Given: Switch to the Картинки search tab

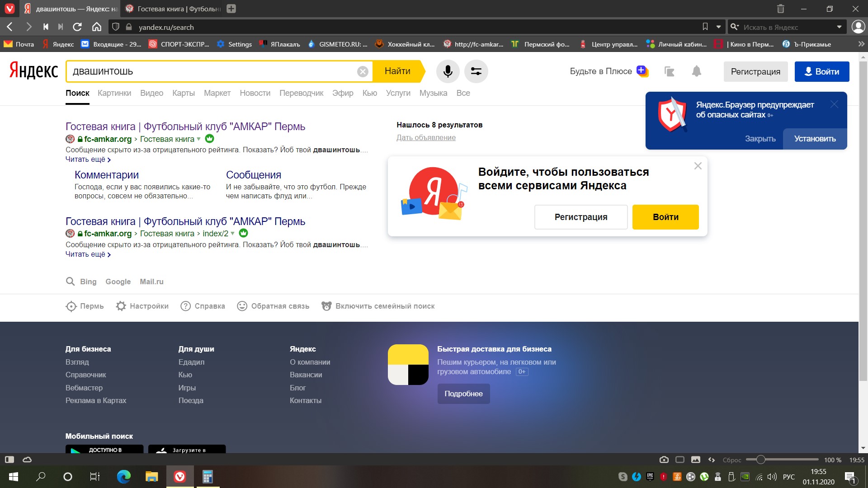Looking at the screenshot, I should 114,93.
